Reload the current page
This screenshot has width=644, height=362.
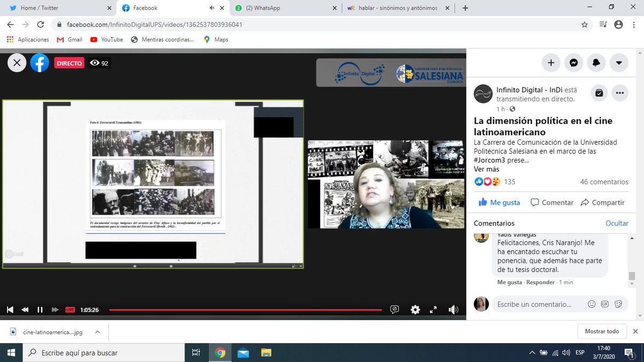pos(40,24)
